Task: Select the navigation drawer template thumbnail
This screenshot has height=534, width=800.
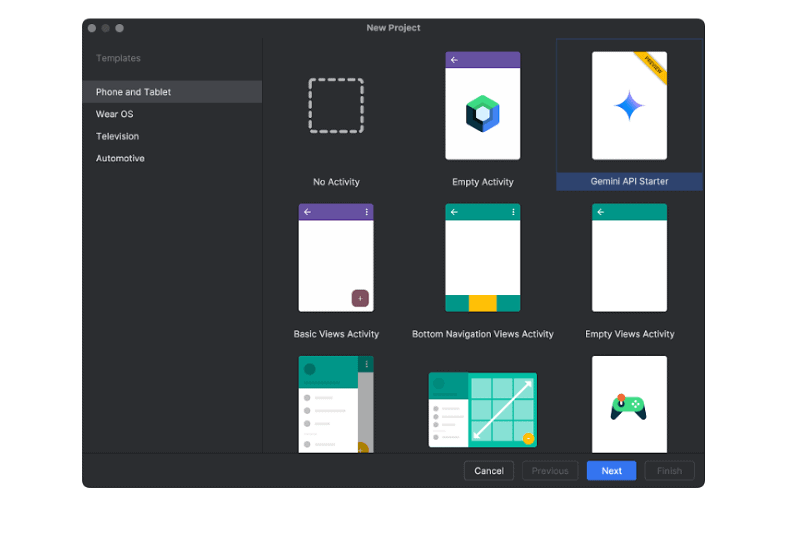Action: pos(336,404)
